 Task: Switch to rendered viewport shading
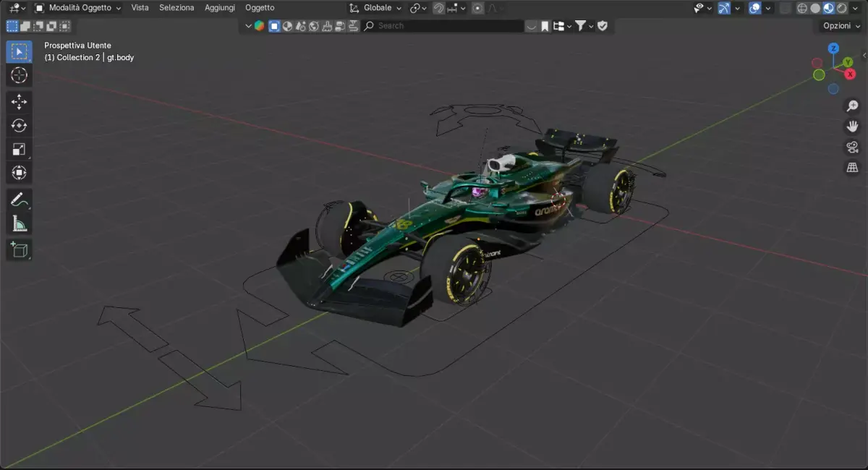842,8
